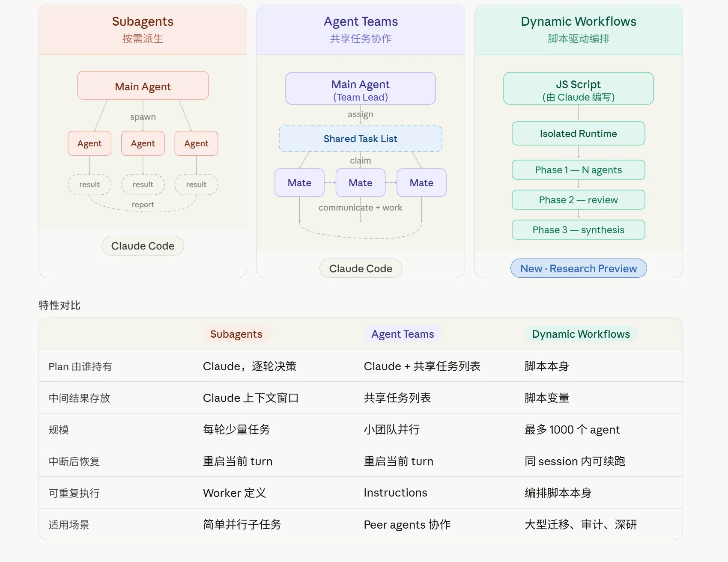Click the 'Worker 定义' cell
Image resolution: width=728 pixels, height=562 pixels.
235,493
